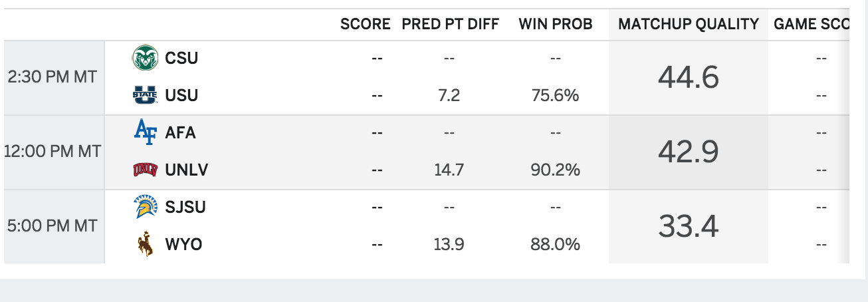
Task: Open the CSU team link
Action: click(x=181, y=58)
